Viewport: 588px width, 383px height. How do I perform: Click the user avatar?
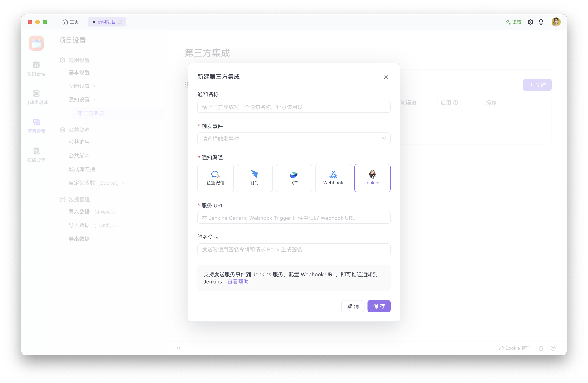(x=556, y=22)
